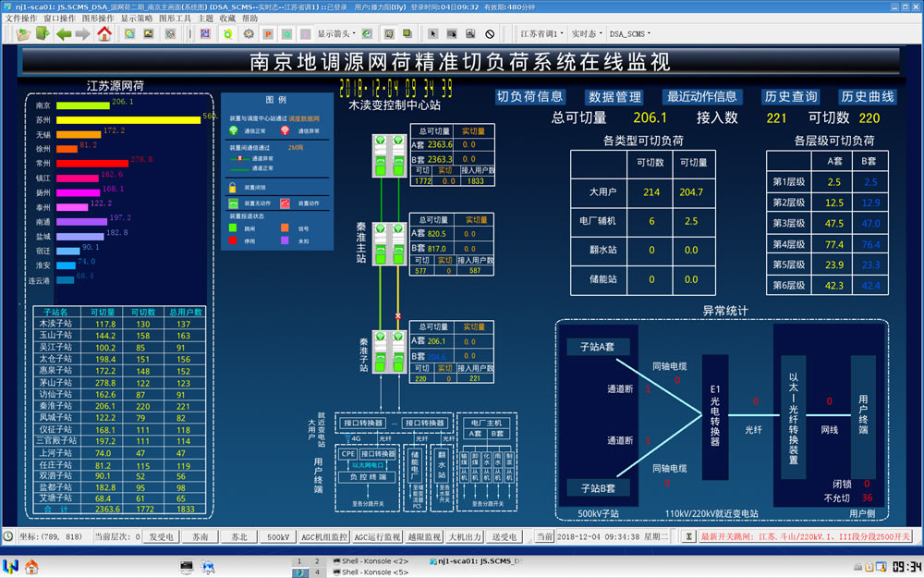
Task: Click the green stacked layers toolbar icon
Action: (x=407, y=33)
